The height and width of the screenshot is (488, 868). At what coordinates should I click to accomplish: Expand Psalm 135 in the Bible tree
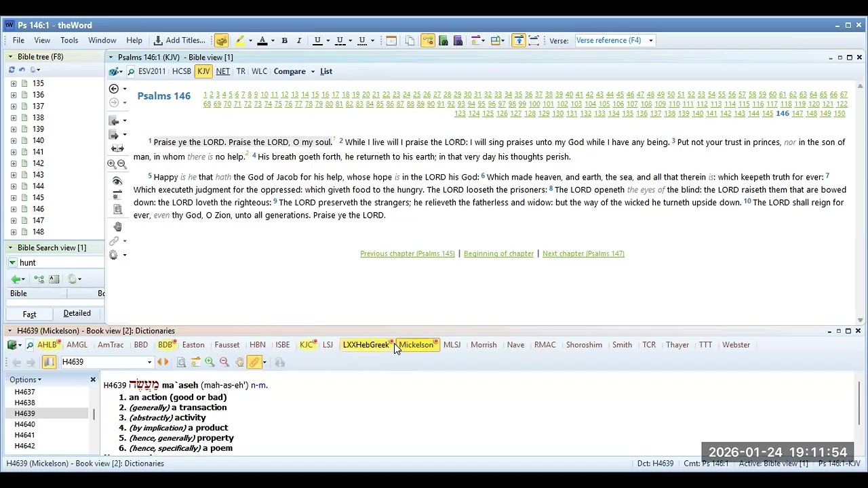pyautogui.click(x=14, y=83)
